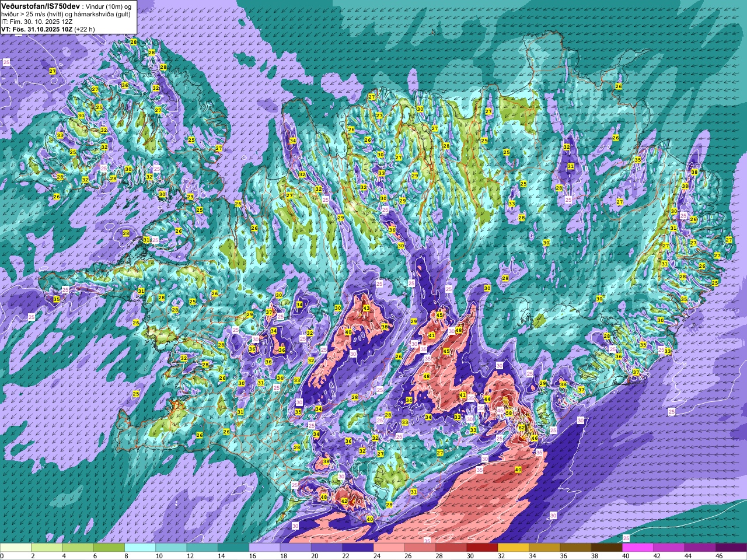This screenshot has width=747, height=560.
Task: Click the lavender swatch between 16 and 18
Action: coord(264,548)
